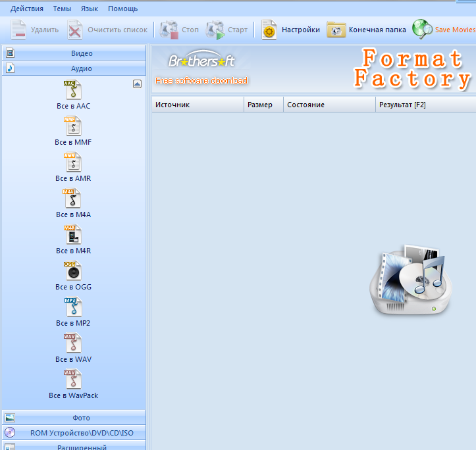Click the Очистить список red X icon
The image size is (476, 450).
tap(75, 30)
